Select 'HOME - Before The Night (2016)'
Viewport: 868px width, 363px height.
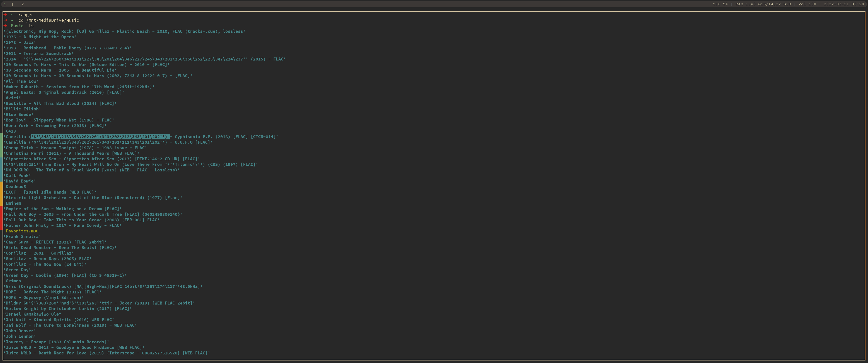pyautogui.click(x=52, y=292)
